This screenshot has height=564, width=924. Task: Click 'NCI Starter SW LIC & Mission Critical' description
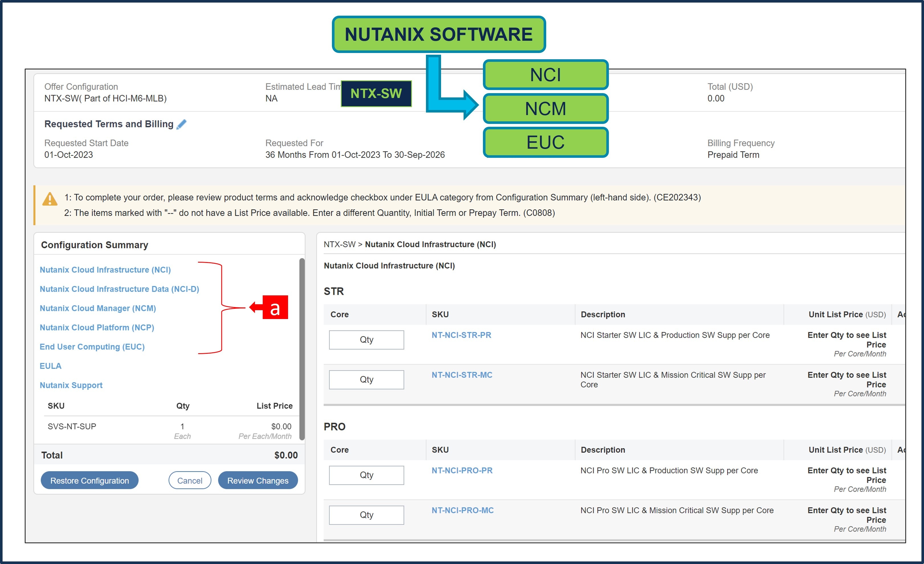(673, 379)
